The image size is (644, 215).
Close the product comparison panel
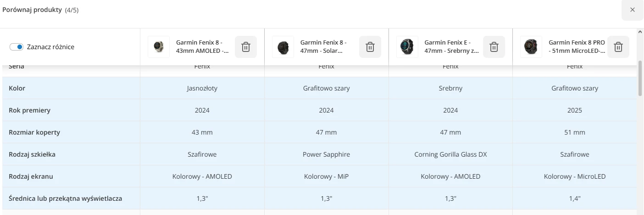tap(633, 10)
